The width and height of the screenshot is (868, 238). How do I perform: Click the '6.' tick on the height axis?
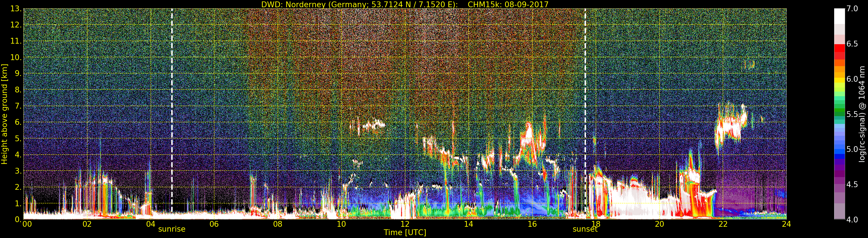[18, 122]
